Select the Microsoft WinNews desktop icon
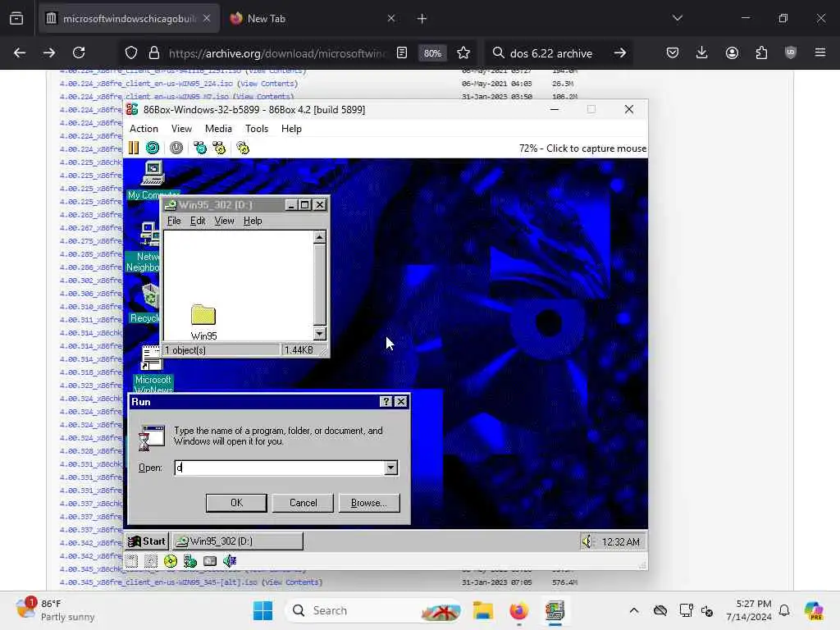This screenshot has height=630, width=840. coord(153,370)
